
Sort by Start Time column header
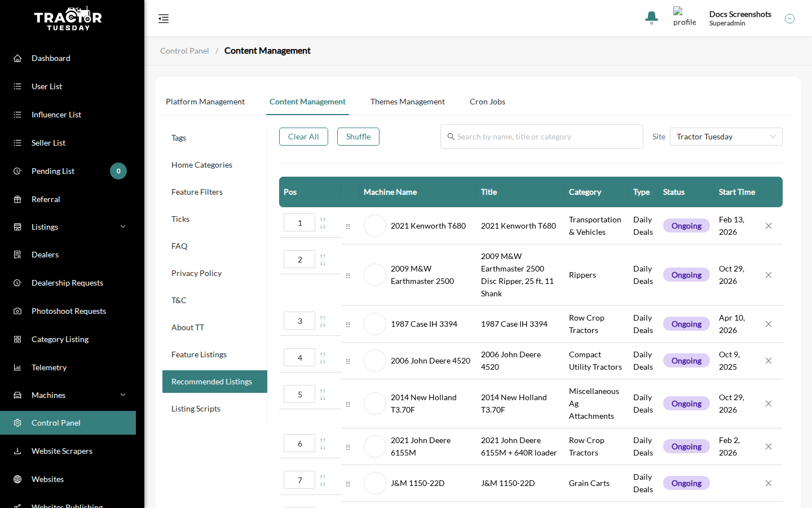coord(736,192)
